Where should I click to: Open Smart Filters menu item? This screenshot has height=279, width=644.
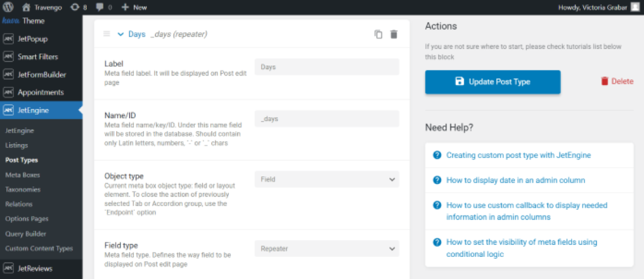(41, 57)
